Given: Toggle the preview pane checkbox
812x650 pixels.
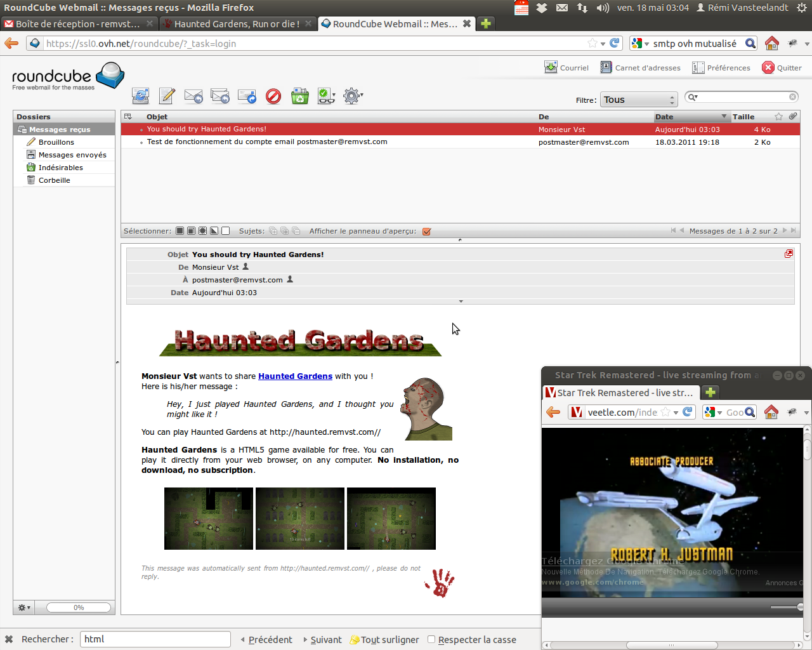Looking at the screenshot, I should pyautogui.click(x=426, y=232).
